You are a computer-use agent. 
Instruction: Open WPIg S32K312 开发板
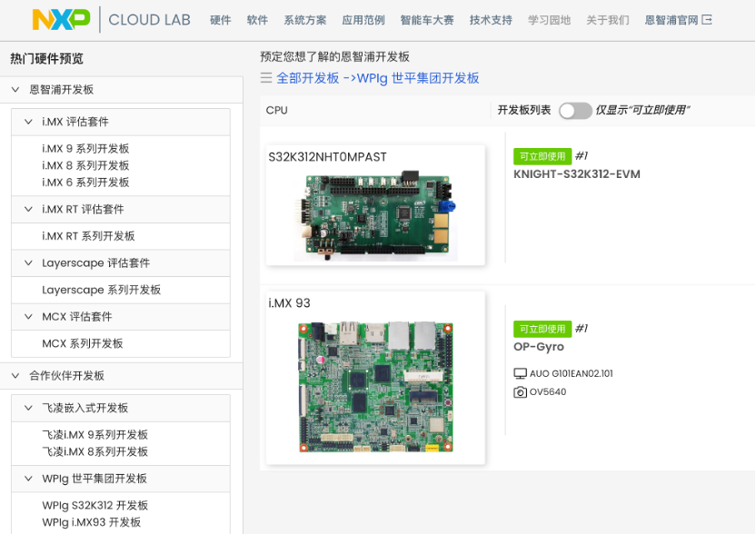tap(94, 505)
